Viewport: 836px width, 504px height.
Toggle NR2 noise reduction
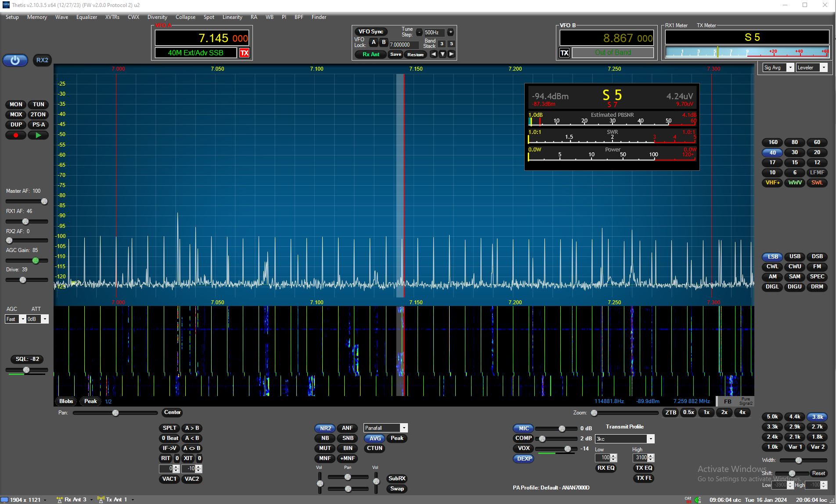pos(325,428)
